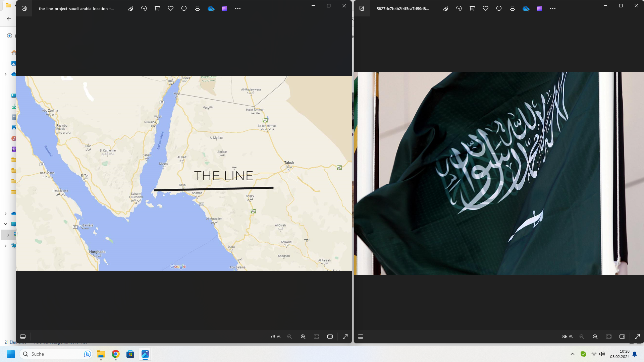Open Microsoft Store from the taskbar
Screen dimensions: 644x362
point(130,354)
